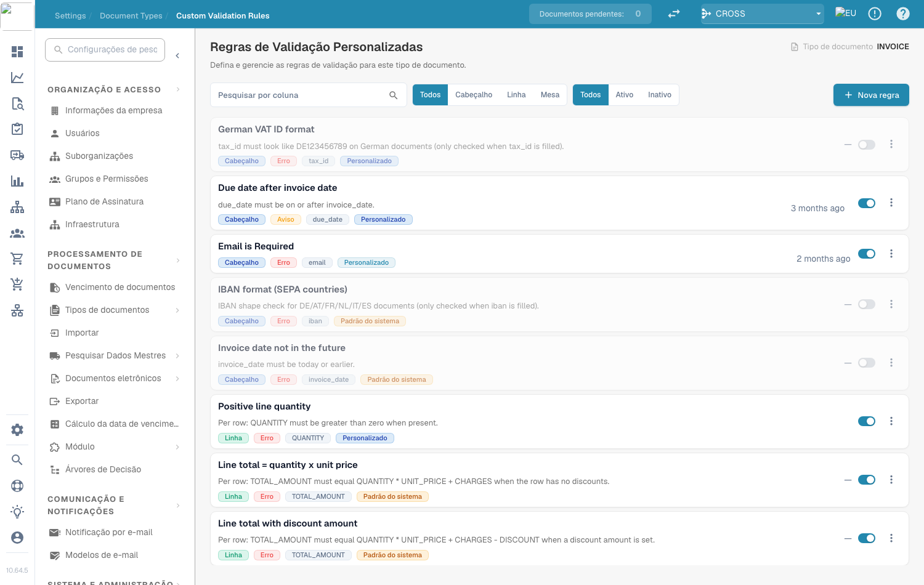
Task: Open the help question mark icon
Action: coord(903,14)
